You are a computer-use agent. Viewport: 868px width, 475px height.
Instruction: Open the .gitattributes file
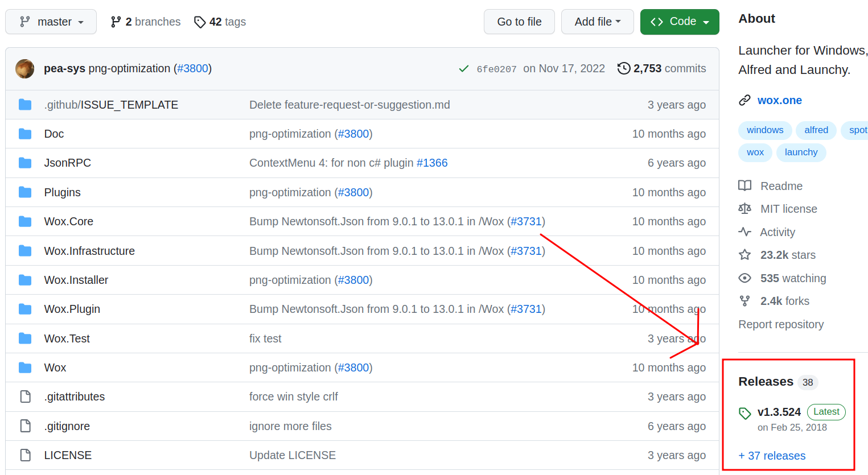click(75, 397)
